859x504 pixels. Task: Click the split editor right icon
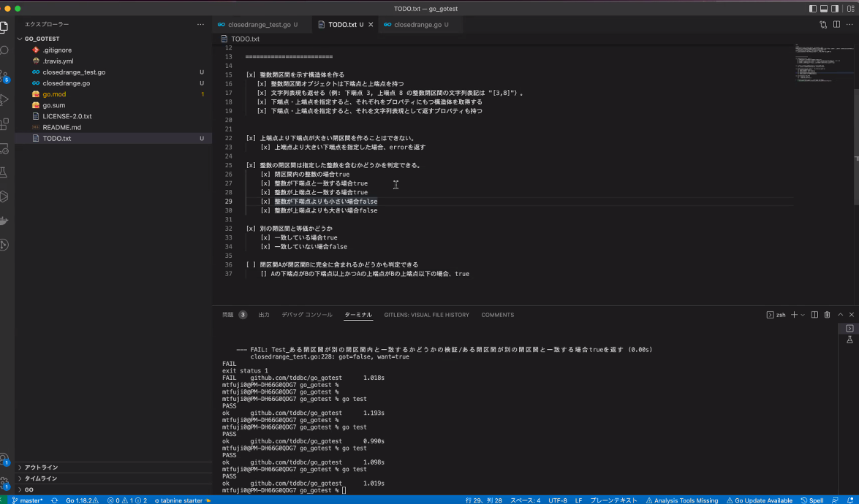point(837,25)
